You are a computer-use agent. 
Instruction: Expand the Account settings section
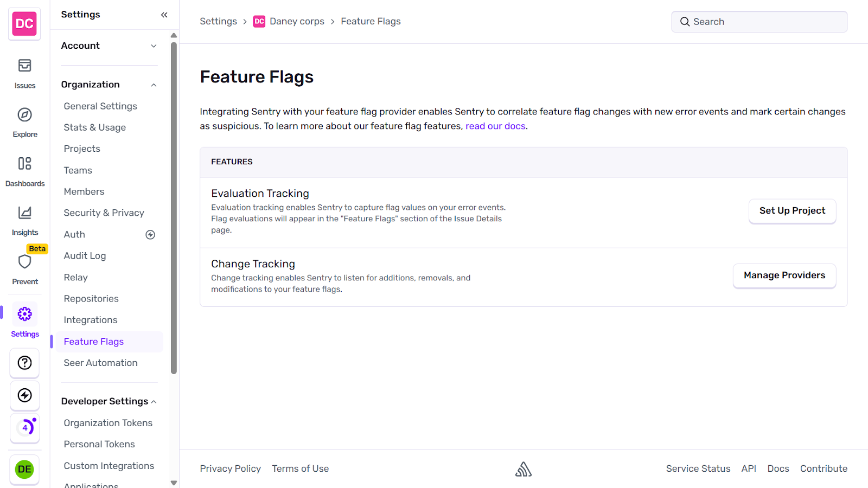point(154,46)
